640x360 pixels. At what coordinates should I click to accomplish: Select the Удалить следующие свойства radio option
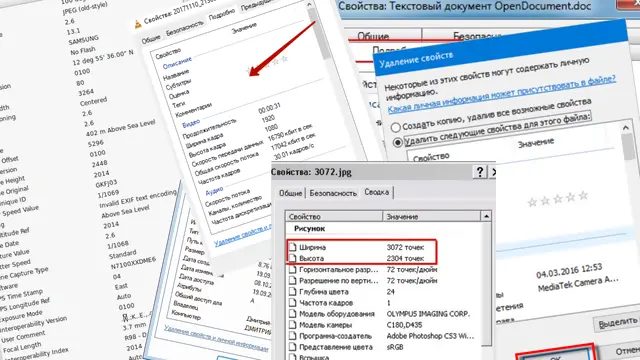(x=397, y=143)
